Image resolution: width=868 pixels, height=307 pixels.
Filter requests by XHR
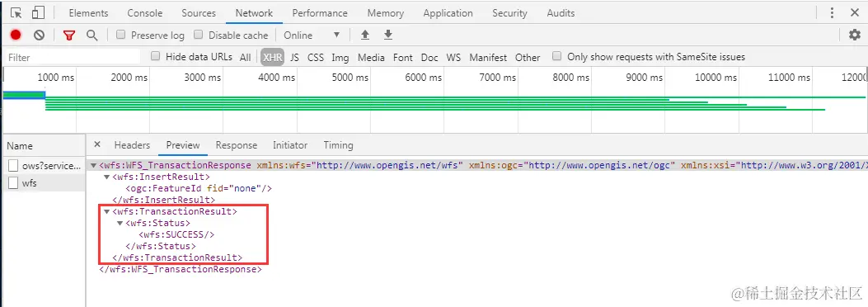pyautogui.click(x=273, y=57)
